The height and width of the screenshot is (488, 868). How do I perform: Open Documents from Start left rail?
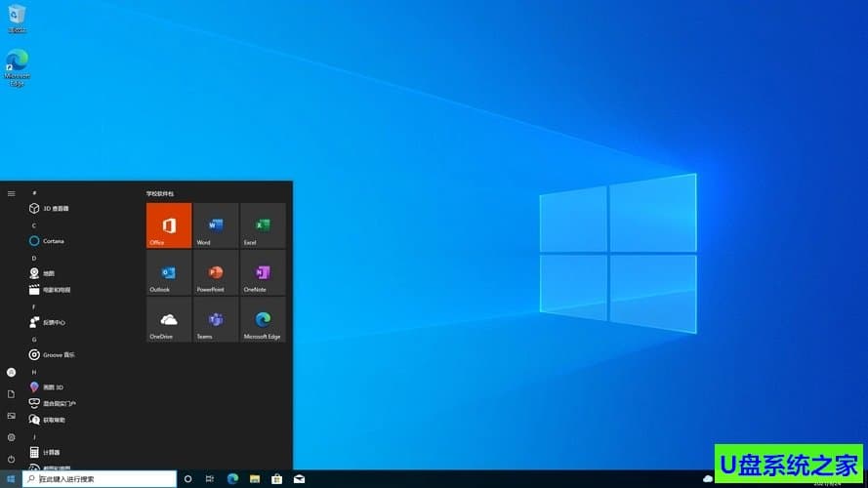click(x=11, y=394)
